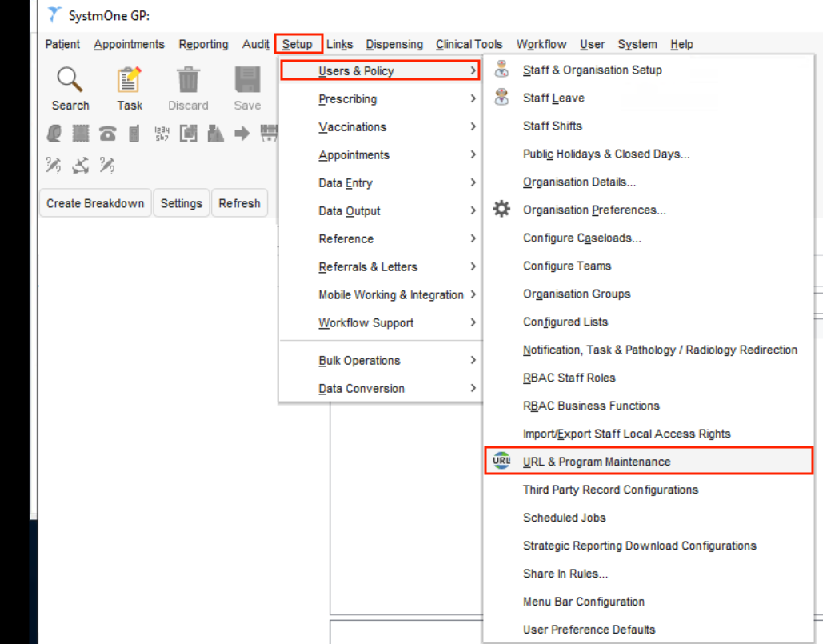Viewport: 823px width, 644px height.
Task: Click the Discard trash can icon
Action: [x=188, y=80]
